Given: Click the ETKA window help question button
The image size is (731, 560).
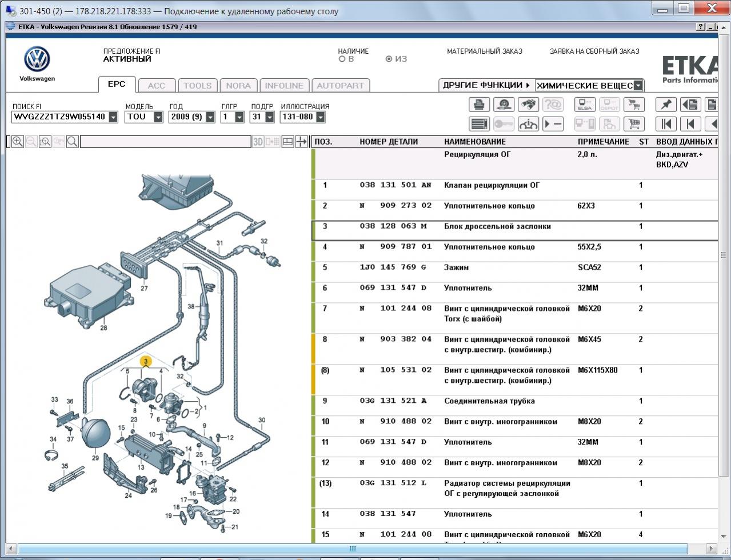Looking at the screenshot, I should pyautogui.click(x=701, y=27).
